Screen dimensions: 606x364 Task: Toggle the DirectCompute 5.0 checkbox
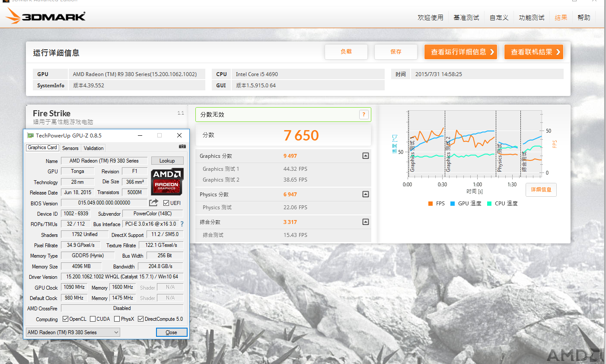coord(140,319)
